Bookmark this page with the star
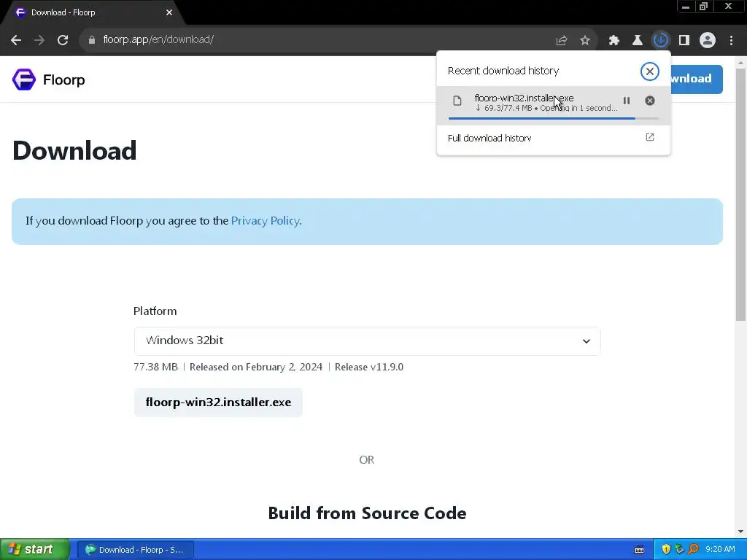 click(585, 41)
